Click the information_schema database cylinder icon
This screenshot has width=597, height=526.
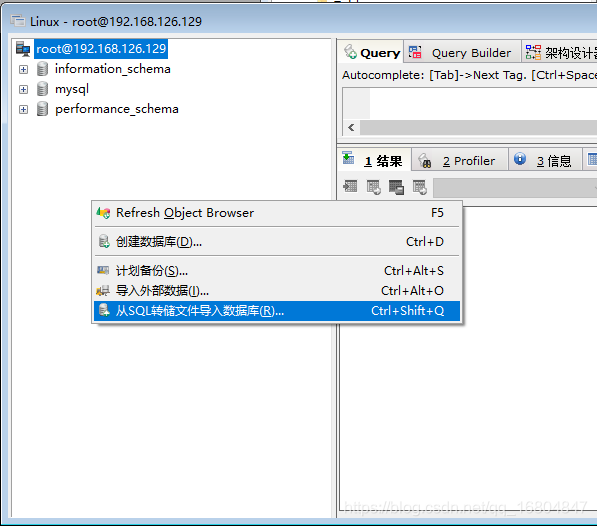point(42,69)
